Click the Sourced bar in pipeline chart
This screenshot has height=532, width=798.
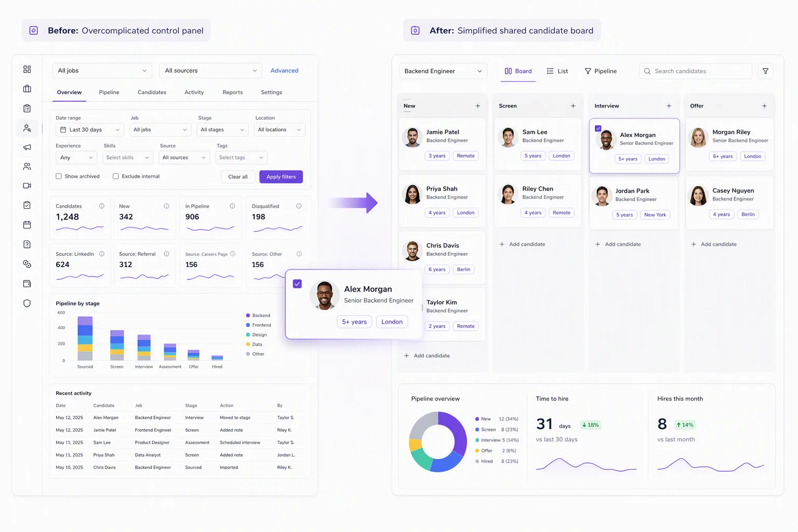point(85,338)
